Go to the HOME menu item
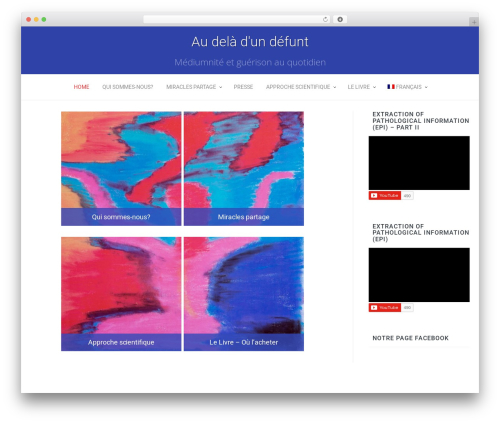Viewport: 500px width, 423px height. pos(81,87)
